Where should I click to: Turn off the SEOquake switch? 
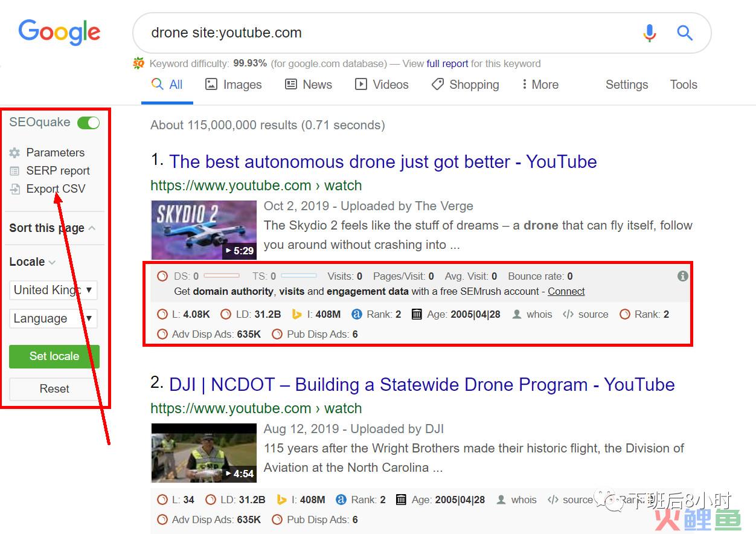pos(89,123)
